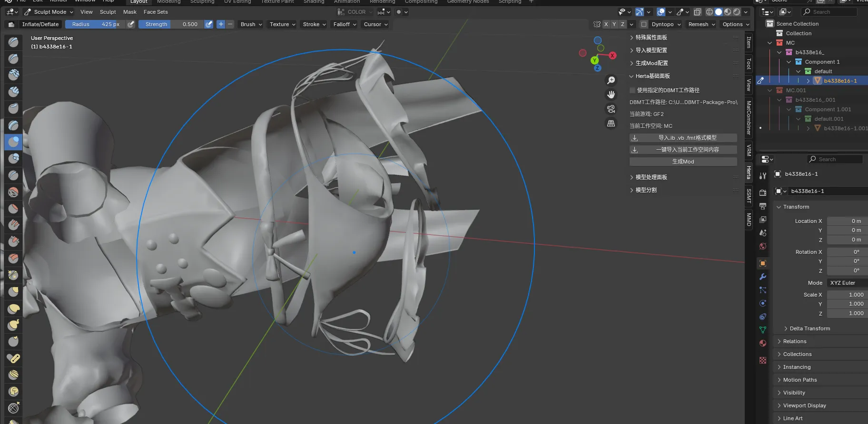Enable the Dyntopo checkbox

point(644,24)
